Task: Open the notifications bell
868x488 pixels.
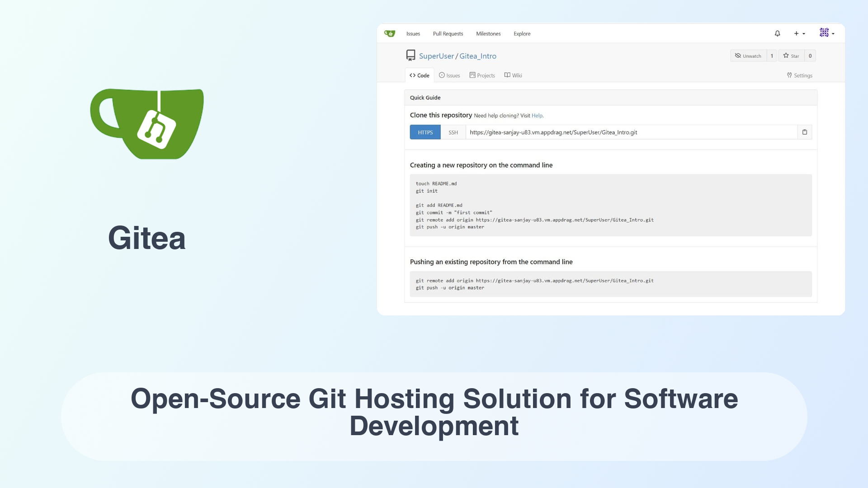Action: (777, 33)
